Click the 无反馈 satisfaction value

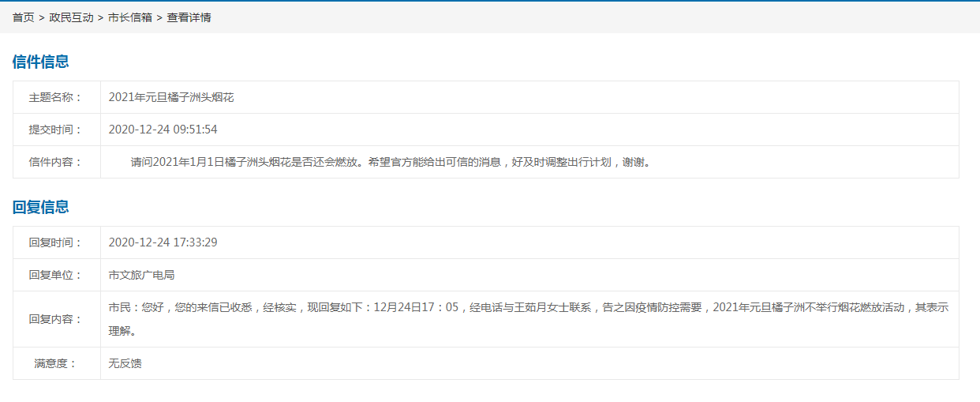coord(125,363)
